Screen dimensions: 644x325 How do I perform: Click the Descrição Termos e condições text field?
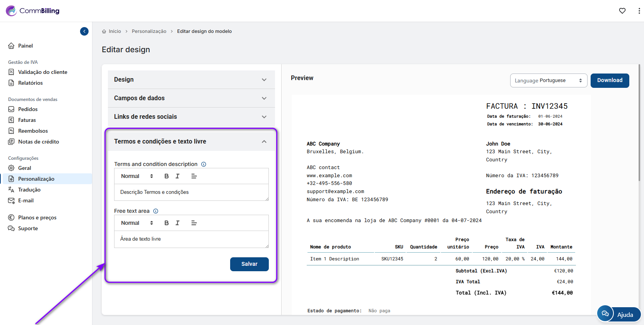coord(191,192)
